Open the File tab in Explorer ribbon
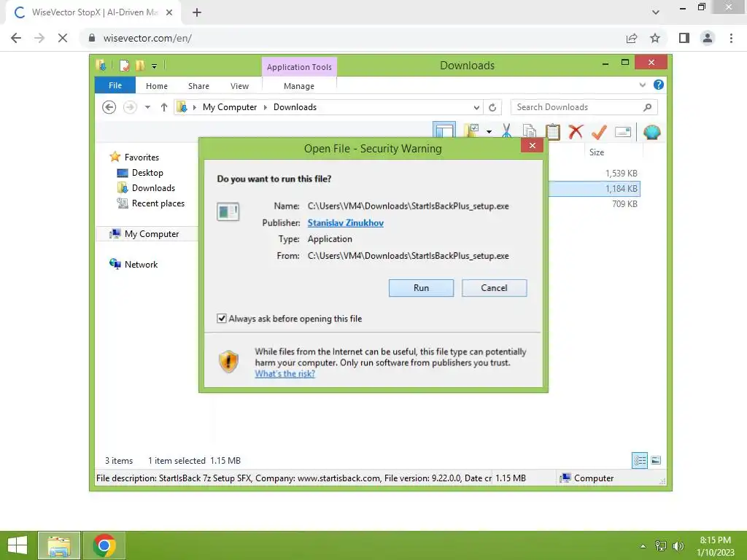 tap(115, 86)
